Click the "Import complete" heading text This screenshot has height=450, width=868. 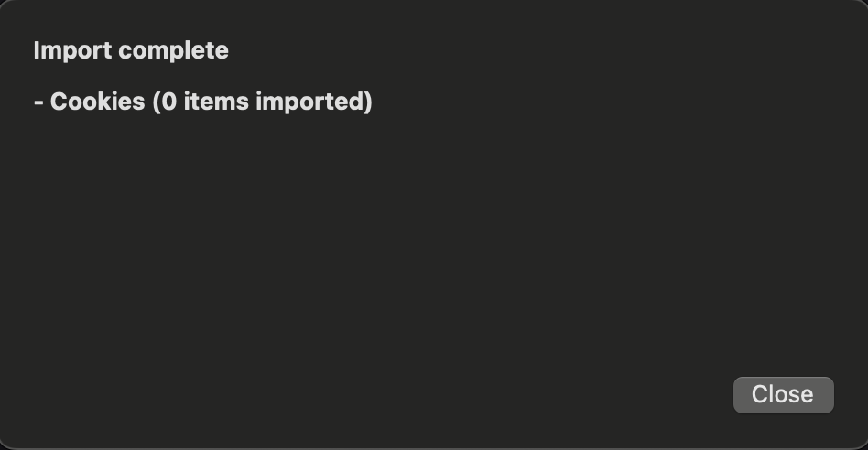[x=131, y=50]
